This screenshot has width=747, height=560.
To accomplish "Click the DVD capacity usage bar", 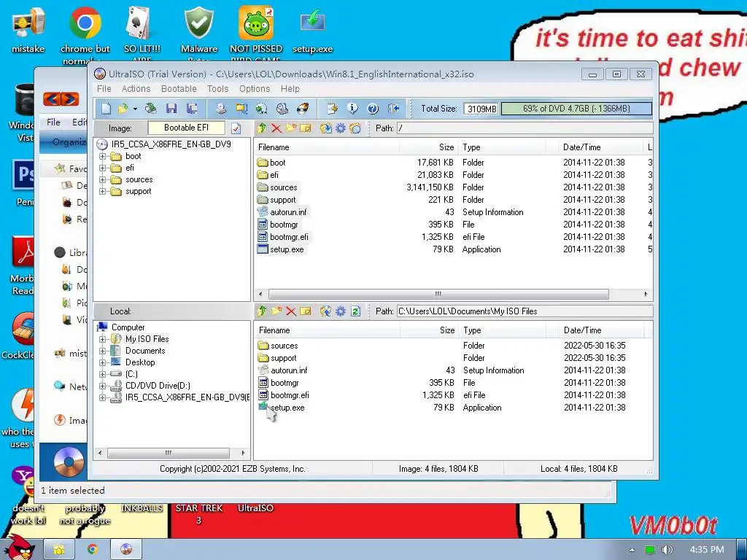I will 576,109.
